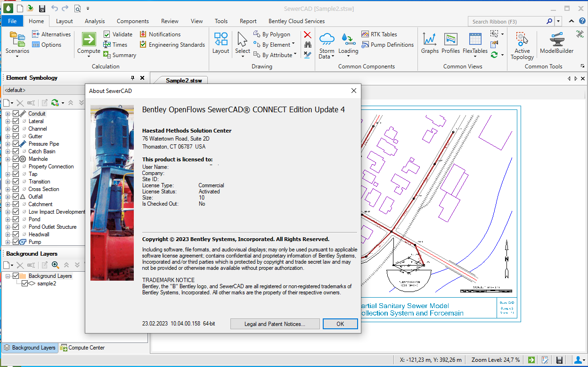Expand the Pump tree item
588x367 pixels.
pos(8,242)
